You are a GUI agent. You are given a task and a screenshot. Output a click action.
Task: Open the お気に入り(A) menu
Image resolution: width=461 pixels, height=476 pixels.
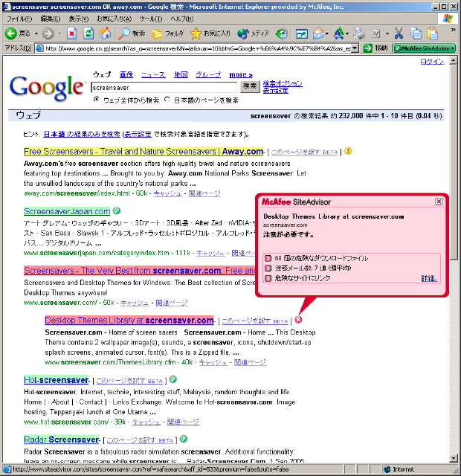pyautogui.click(x=114, y=19)
